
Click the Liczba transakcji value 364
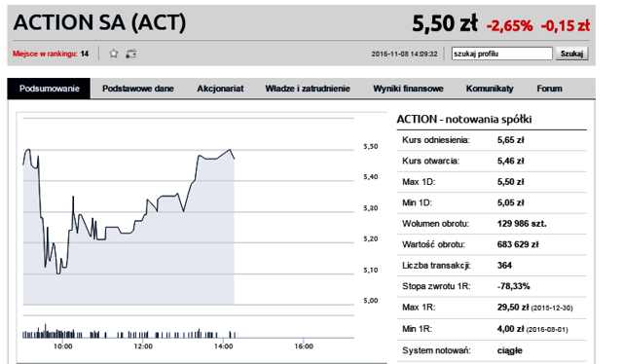pyautogui.click(x=504, y=266)
